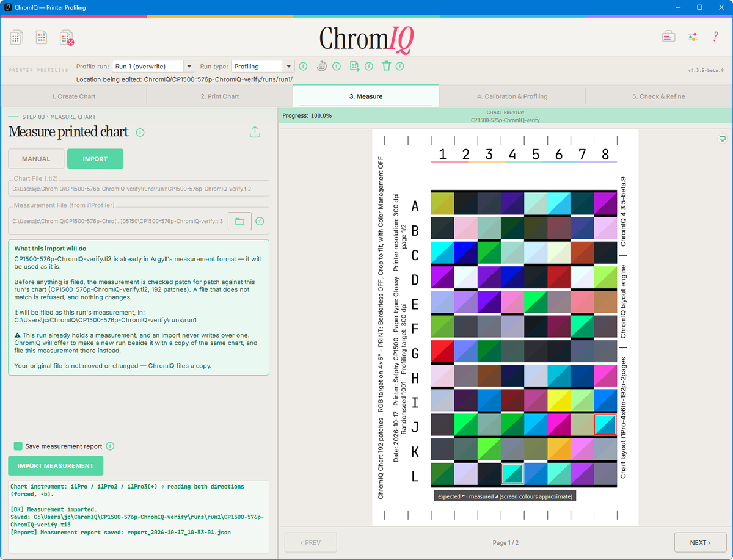Screen dimensions: 733x560
Task: Open the toolbox icon in the header
Action: click(668, 37)
